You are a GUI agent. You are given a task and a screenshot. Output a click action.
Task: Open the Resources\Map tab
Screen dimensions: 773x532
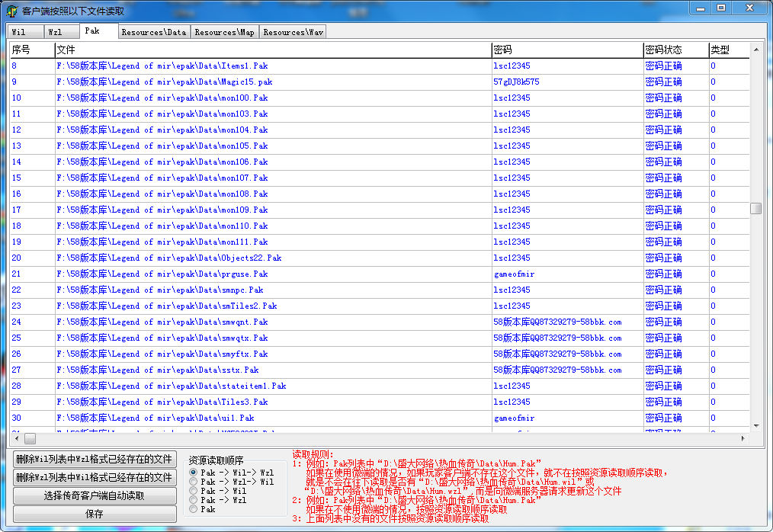click(224, 32)
